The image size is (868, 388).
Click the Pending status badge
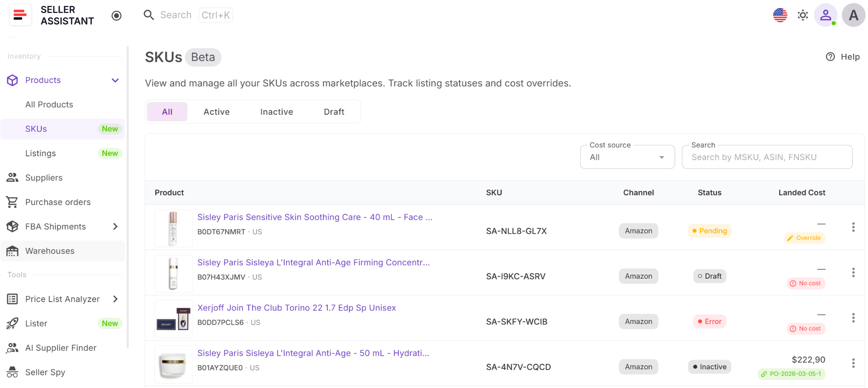click(709, 231)
